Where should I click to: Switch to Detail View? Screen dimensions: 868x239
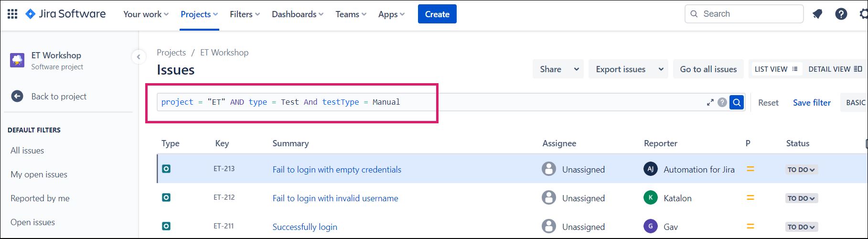pyautogui.click(x=835, y=69)
